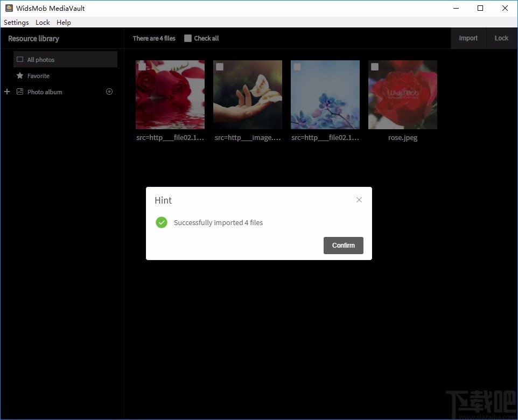
Task: Open the rose.jpeg thumbnail
Action: 402,95
